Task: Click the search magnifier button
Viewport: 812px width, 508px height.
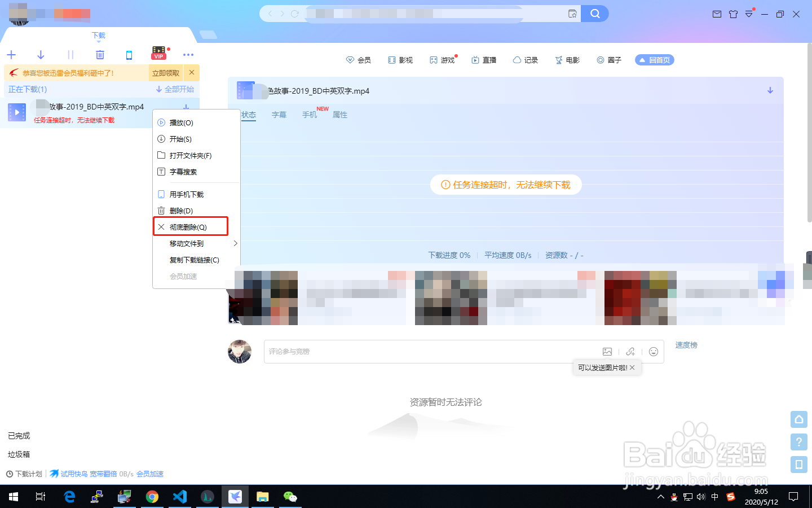Action: [x=595, y=14]
